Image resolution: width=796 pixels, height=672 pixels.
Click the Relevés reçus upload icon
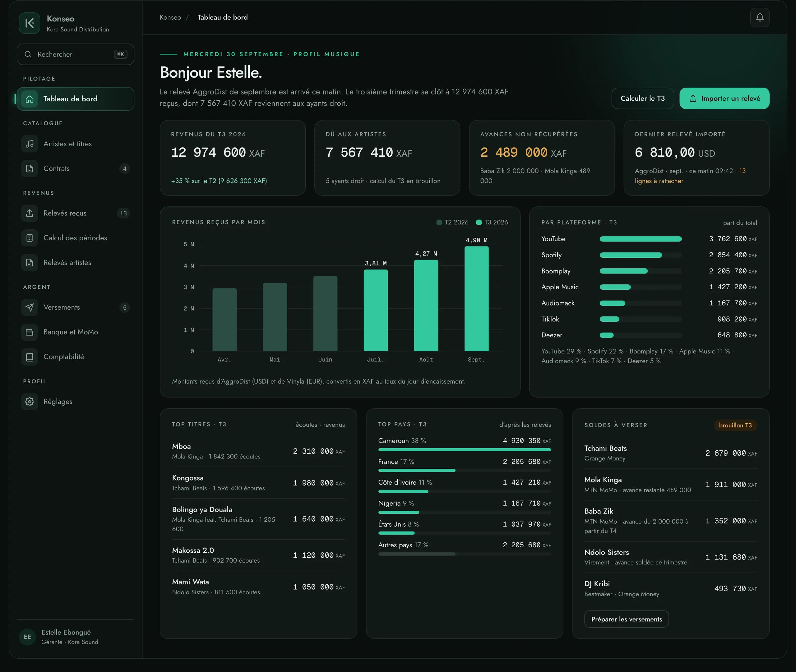[x=29, y=213]
